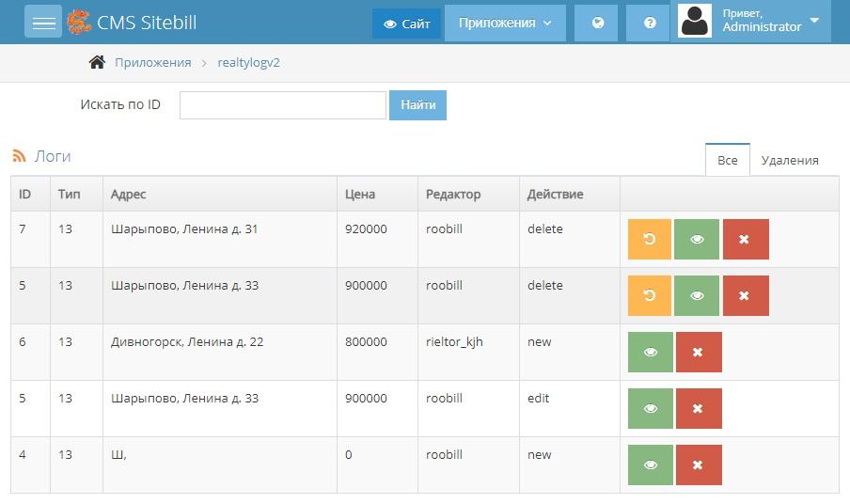
Task: Select the Все tab
Action: (727, 160)
